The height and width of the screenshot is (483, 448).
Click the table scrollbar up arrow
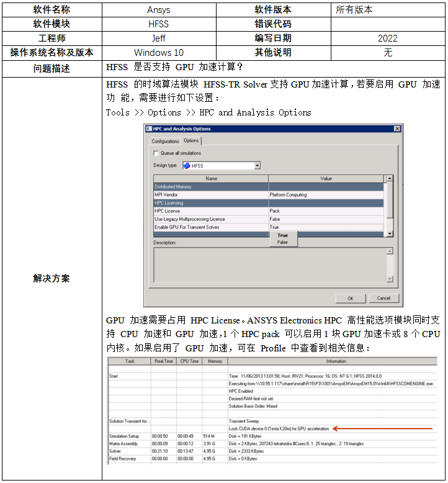(x=390, y=179)
